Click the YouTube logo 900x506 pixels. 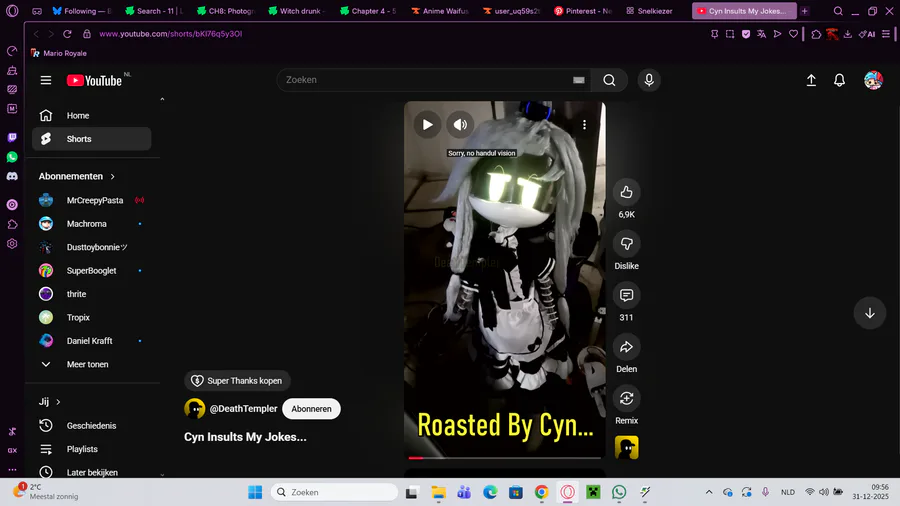(x=95, y=80)
